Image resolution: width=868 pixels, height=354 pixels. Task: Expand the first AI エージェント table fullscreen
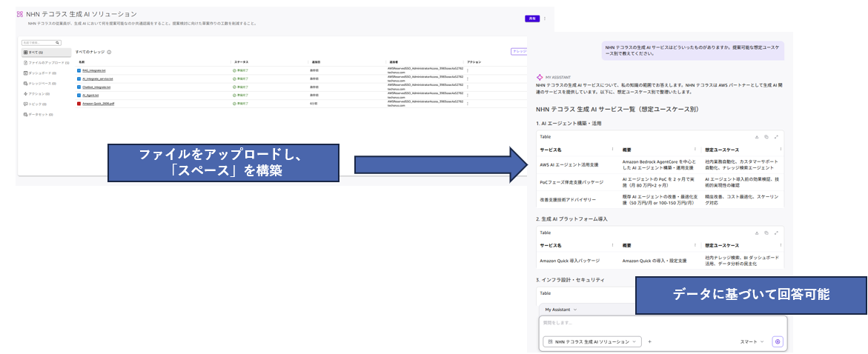(777, 136)
